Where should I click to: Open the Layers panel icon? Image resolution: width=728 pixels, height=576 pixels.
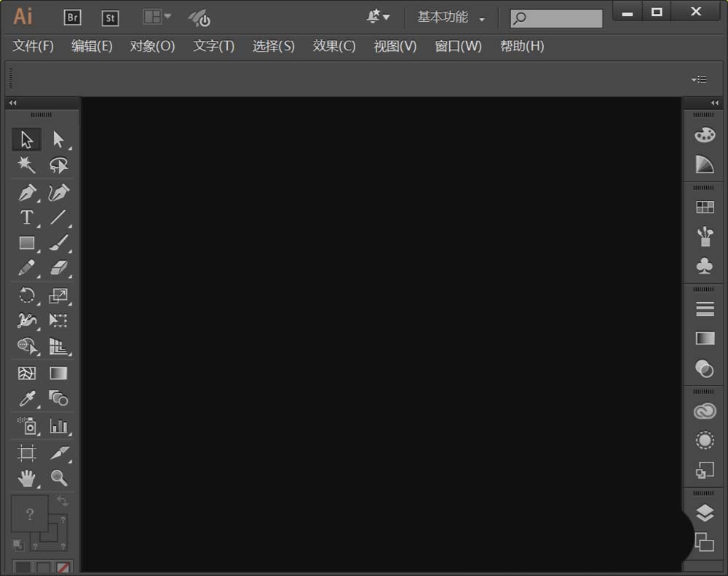[x=704, y=512]
